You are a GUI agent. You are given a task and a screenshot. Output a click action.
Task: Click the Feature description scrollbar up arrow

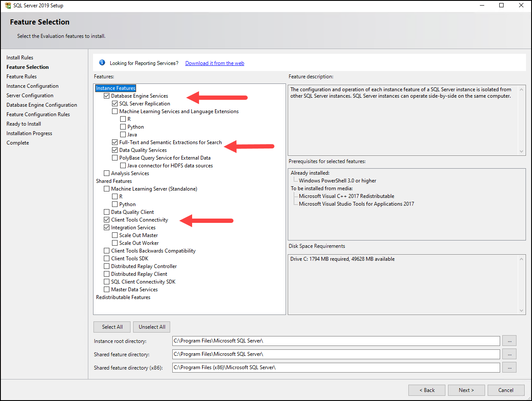[x=522, y=89]
